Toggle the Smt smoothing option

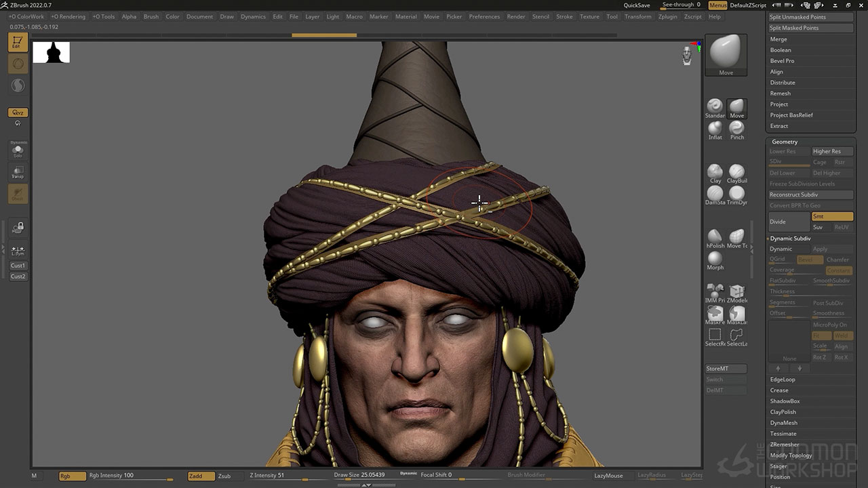832,216
